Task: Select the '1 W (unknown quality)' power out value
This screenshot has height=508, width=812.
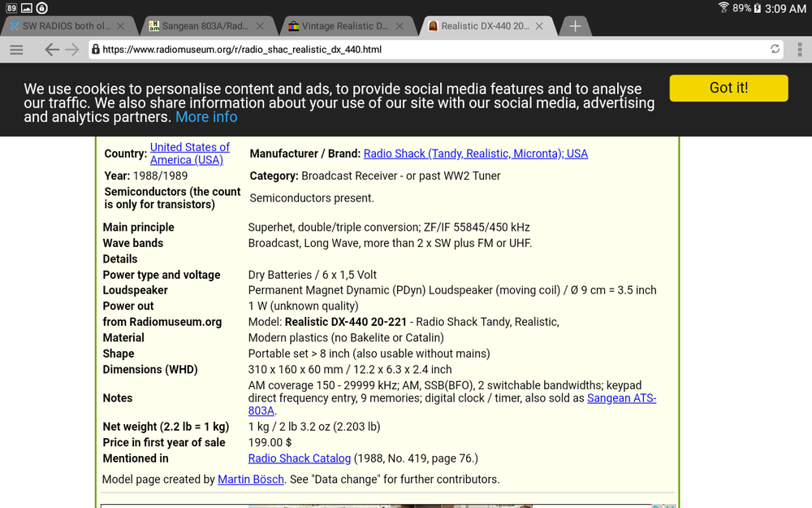Action: [303, 306]
